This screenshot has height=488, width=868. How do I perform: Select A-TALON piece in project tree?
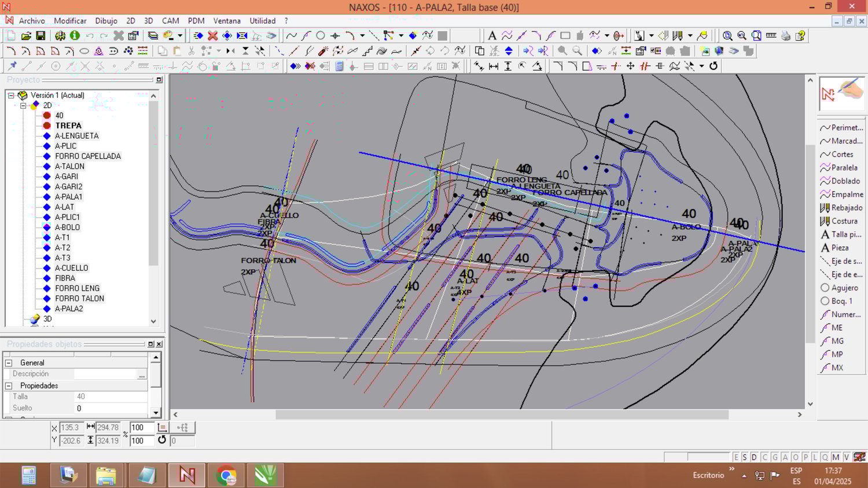pos(69,166)
